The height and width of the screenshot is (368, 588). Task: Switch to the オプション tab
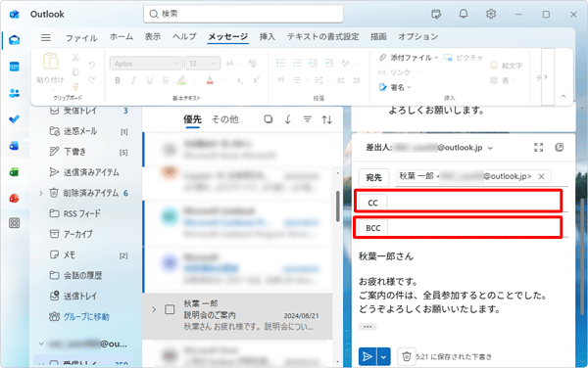tap(418, 36)
